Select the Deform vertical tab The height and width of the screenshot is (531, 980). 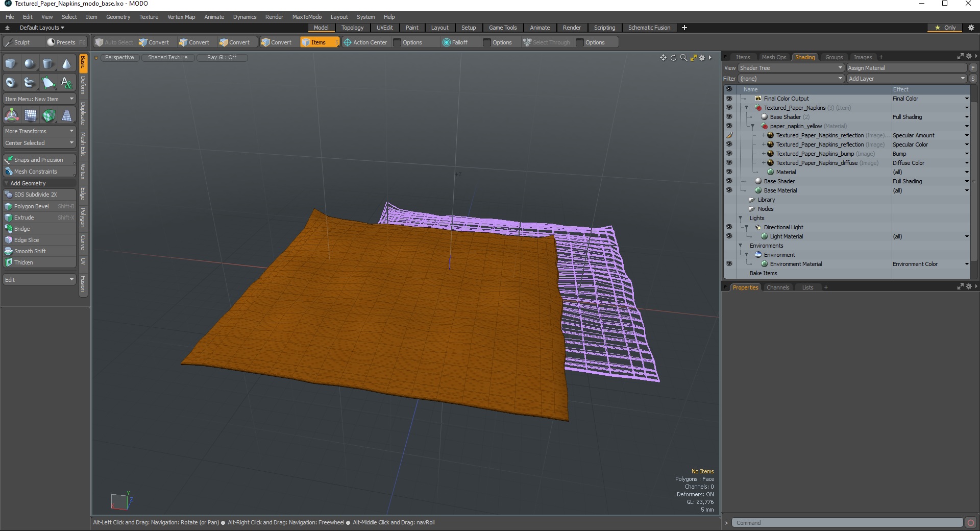[83, 85]
